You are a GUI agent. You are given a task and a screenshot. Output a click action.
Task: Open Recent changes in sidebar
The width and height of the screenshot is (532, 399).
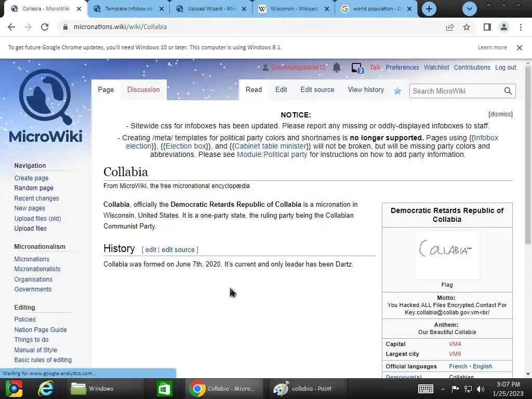(37, 198)
